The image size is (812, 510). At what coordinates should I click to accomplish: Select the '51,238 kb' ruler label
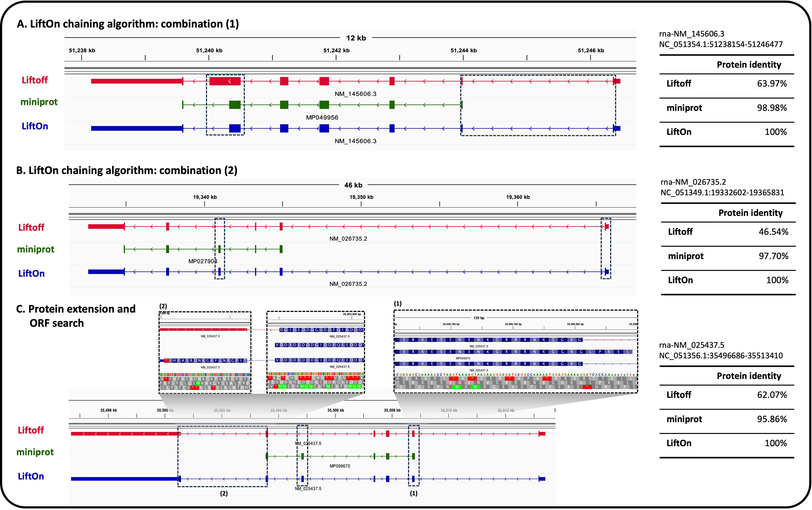(82, 51)
